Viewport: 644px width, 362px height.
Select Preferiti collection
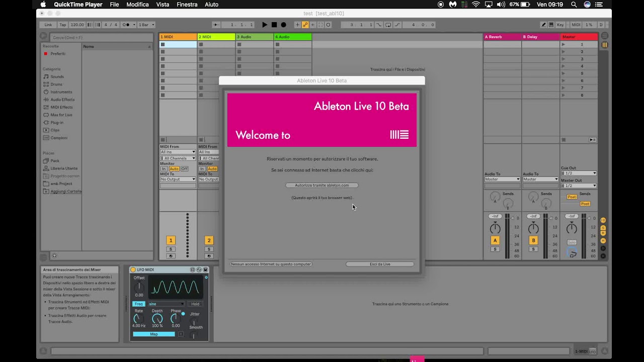(58, 54)
